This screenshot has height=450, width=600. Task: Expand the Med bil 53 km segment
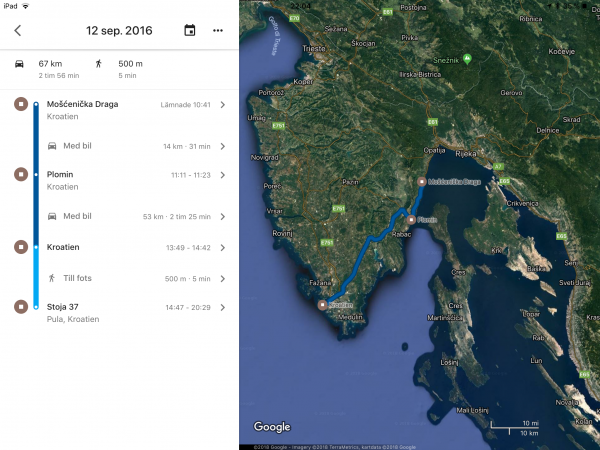[x=222, y=216]
